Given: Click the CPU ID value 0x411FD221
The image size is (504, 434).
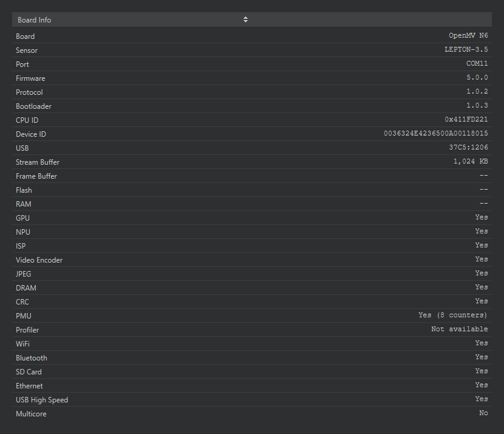Looking at the screenshot, I should coord(466,120).
